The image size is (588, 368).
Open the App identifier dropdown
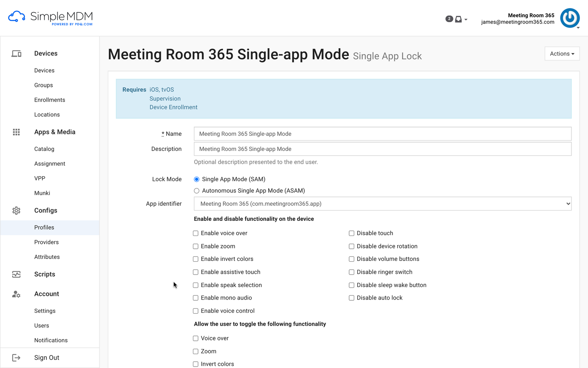(382, 204)
